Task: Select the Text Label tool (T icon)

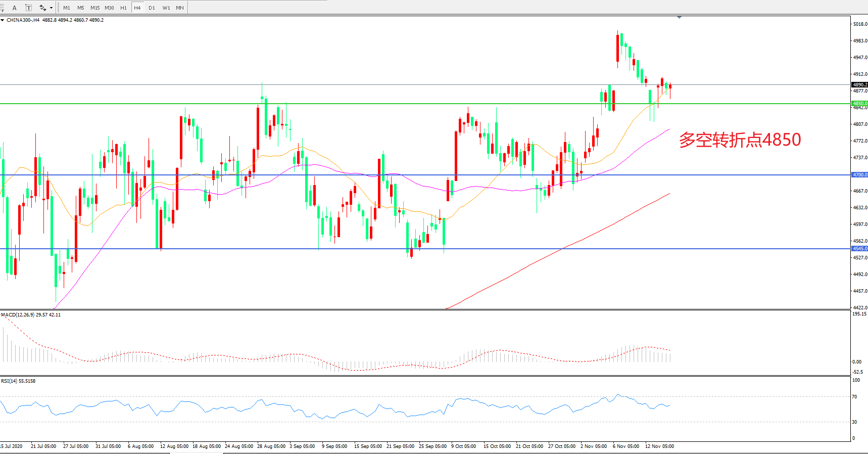Action: pyautogui.click(x=28, y=8)
